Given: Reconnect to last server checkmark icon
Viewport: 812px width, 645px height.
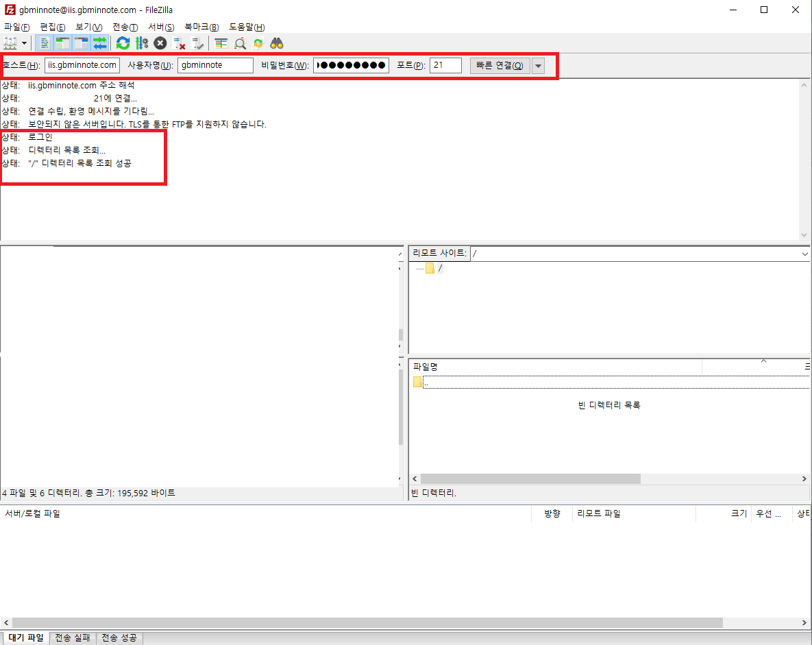Looking at the screenshot, I should point(198,43).
